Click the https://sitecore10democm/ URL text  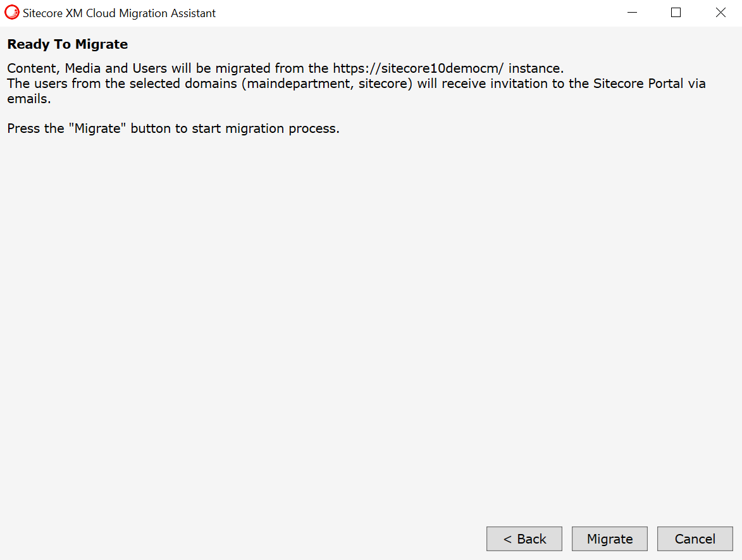pos(418,68)
